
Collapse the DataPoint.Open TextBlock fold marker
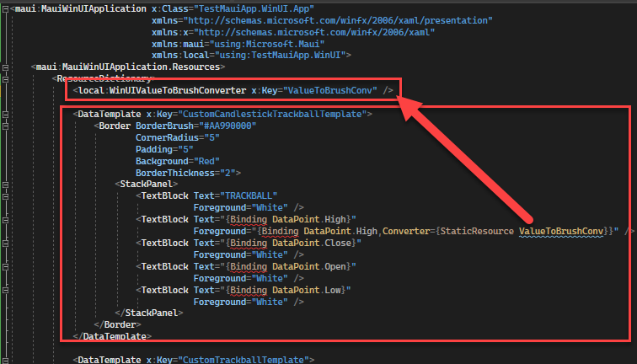7,265
